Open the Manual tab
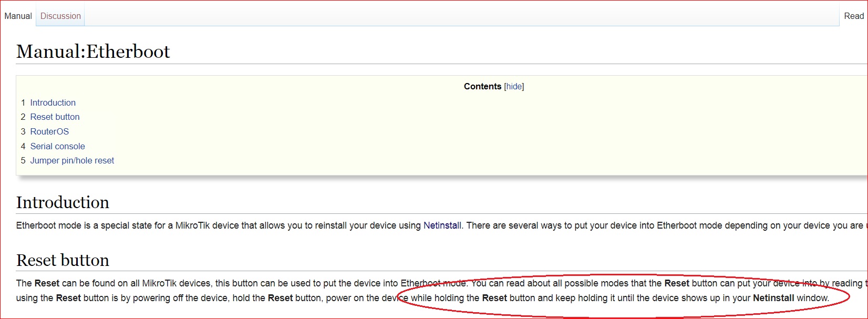Image resolution: width=868 pixels, height=319 pixels. click(x=18, y=16)
